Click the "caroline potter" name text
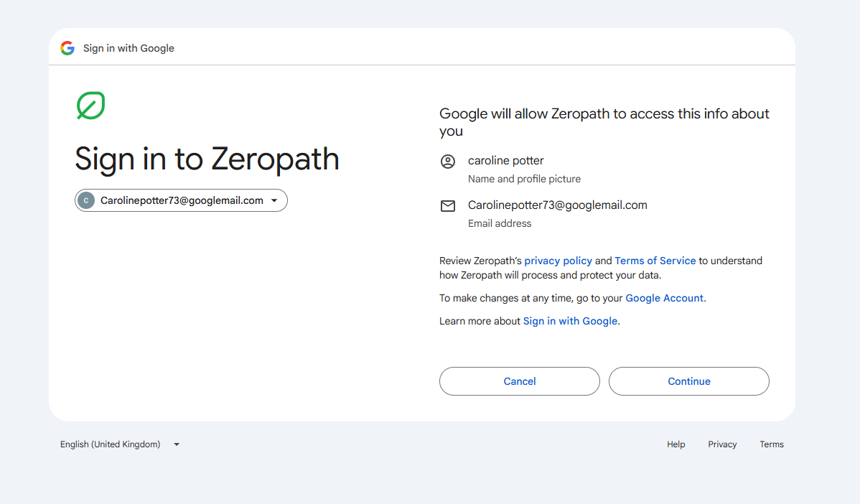Screen dimensions: 860x504 [506, 160]
